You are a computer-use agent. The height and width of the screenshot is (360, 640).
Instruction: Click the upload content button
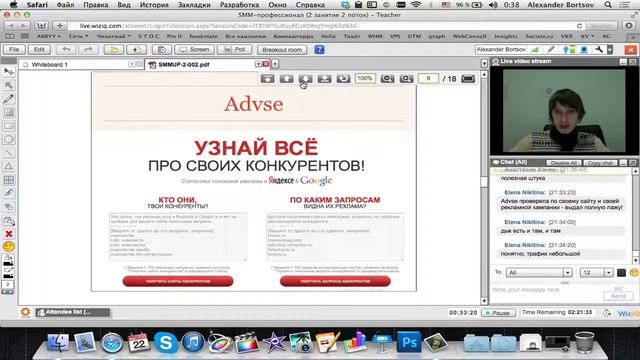(x=136, y=49)
